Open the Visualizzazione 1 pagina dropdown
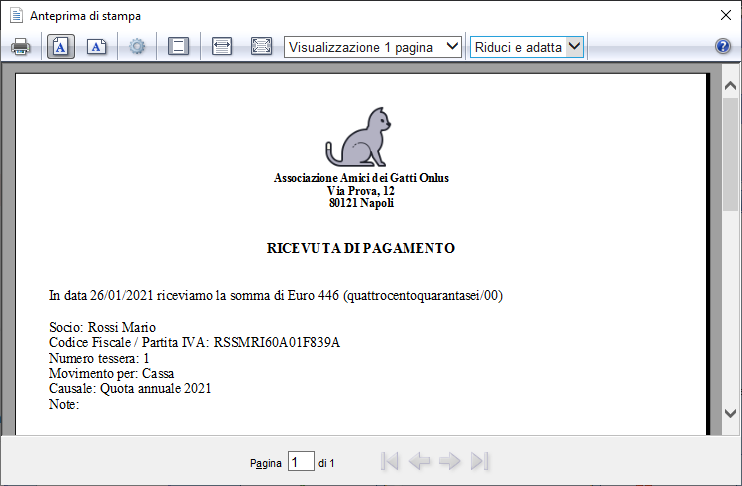The height and width of the screenshot is (486, 742). click(373, 47)
